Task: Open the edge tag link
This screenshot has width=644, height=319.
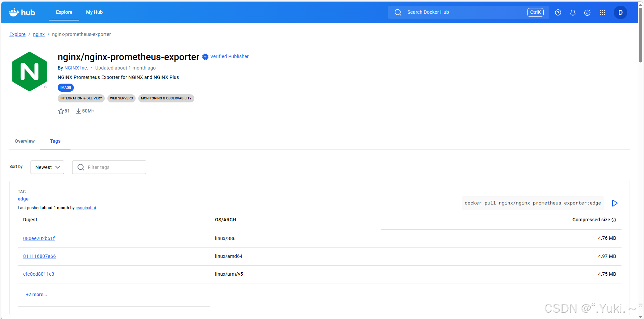Action: click(23, 199)
